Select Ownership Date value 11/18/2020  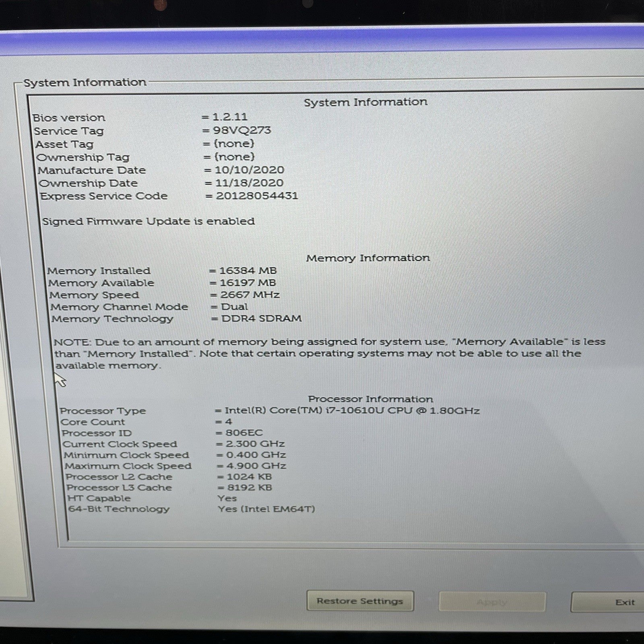tap(249, 183)
